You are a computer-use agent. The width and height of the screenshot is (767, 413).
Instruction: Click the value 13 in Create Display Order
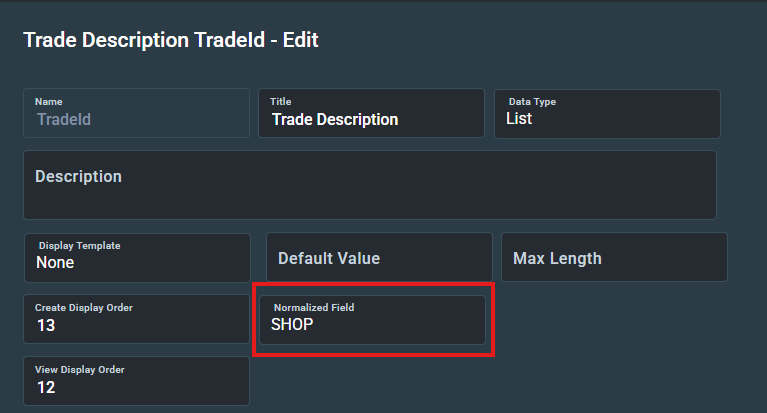click(x=46, y=325)
